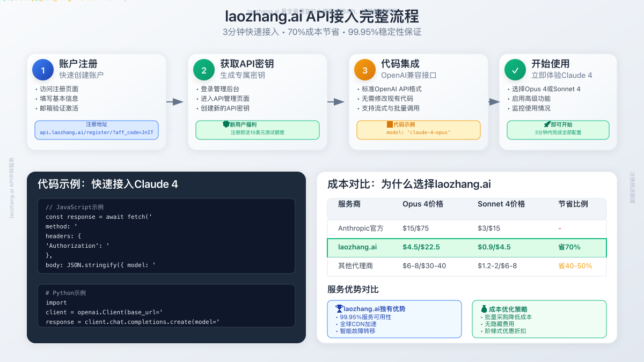The height and width of the screenshot is (362, 644).
Task: Click the 省40-50% savings cell
Action: click(x=575, y=266)
